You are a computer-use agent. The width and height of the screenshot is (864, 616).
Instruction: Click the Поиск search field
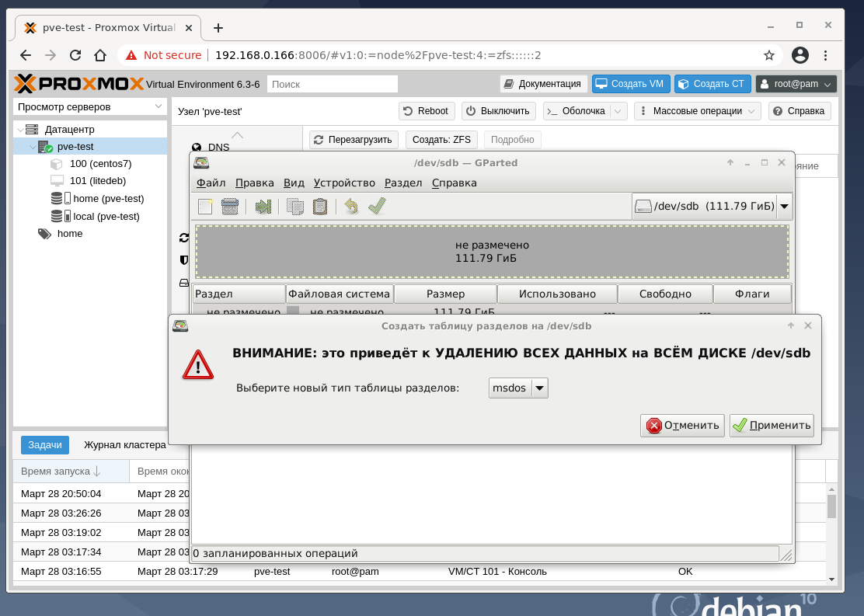click(x=332, y=84)
